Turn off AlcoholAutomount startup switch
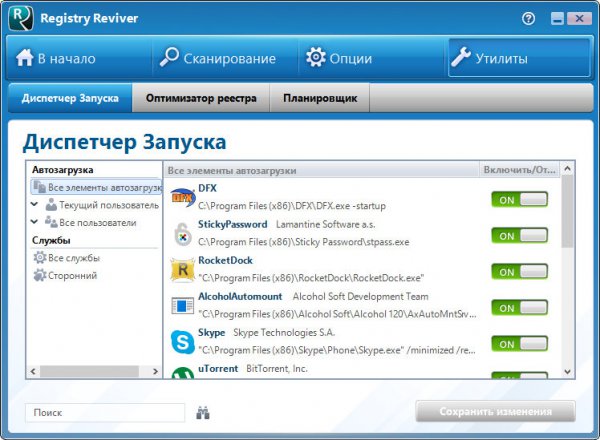 pos(520,308)
